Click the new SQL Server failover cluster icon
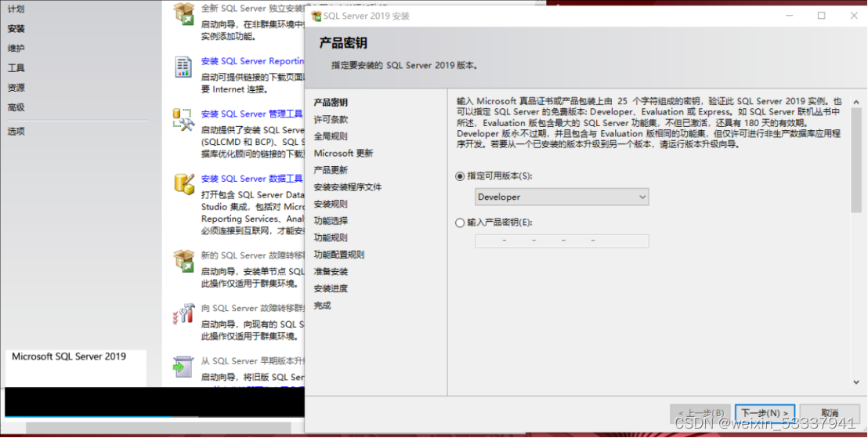The width and height of the screenshot is (868, 438). tap(184, 260)
